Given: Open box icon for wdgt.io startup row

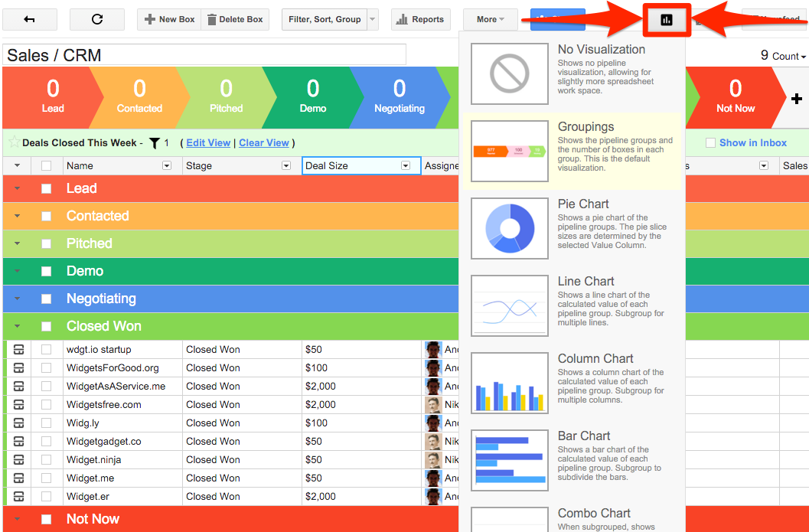Looking at the screenshot, I should pyautogui.click(x=18, y=349).
